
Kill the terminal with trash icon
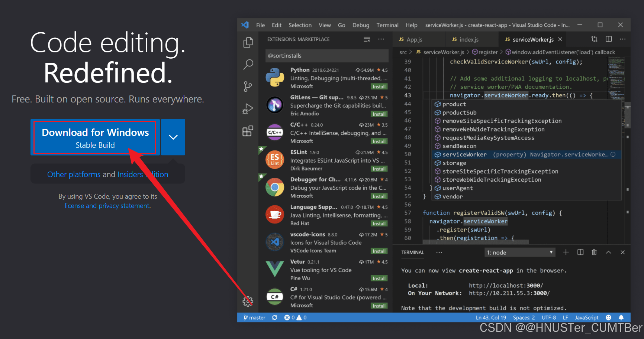click(x=594, y=252)
